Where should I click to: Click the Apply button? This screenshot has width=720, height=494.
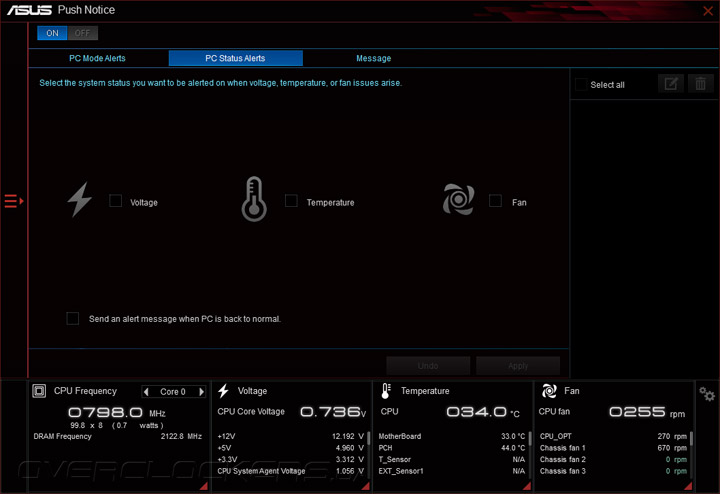pyautogui.click(x=518, y=366)
